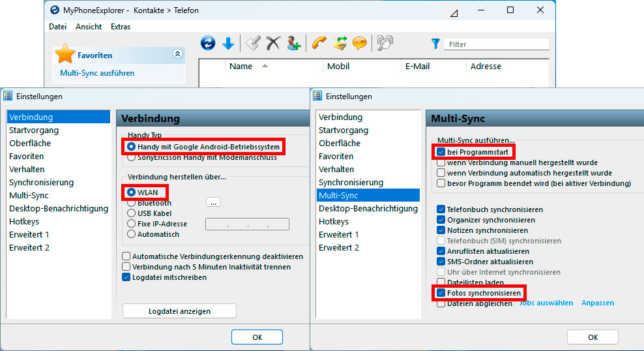644x351 pixels.
Task: Click the add new contact icon
Action: pyautogui.click(x=294, y=43)
